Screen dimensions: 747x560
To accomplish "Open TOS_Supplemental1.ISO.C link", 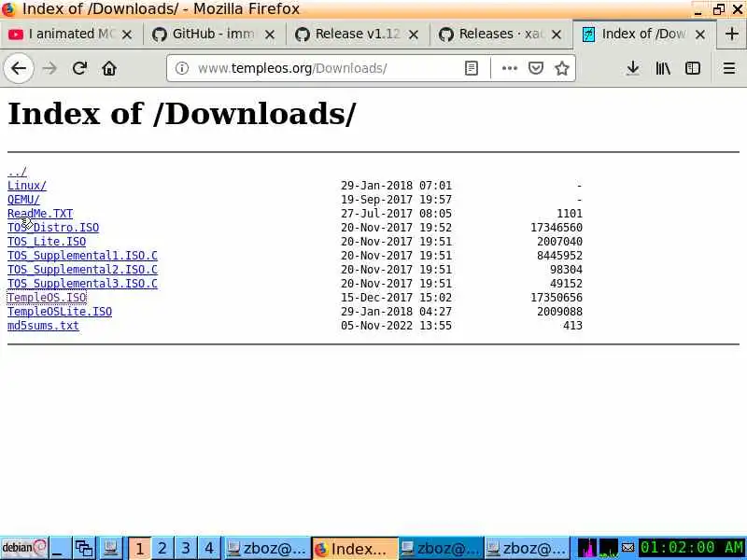I will pyautogui.click(x=82, y=256).
